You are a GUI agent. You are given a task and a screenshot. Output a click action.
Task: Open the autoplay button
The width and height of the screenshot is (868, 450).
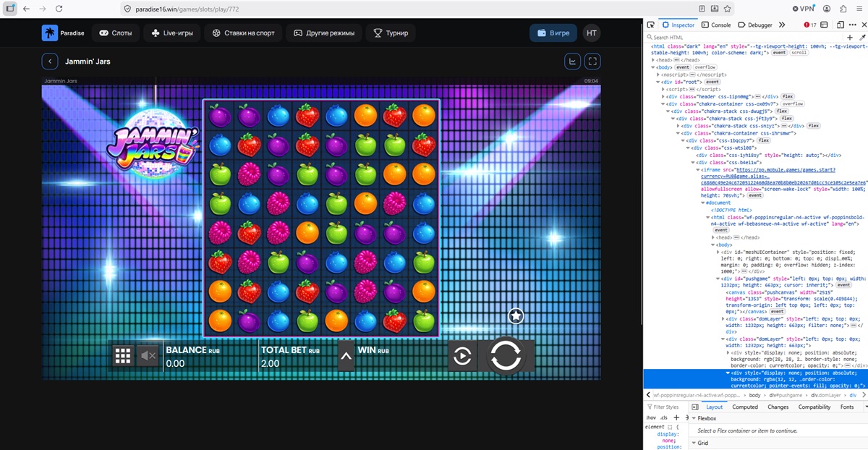coord(461,355)
